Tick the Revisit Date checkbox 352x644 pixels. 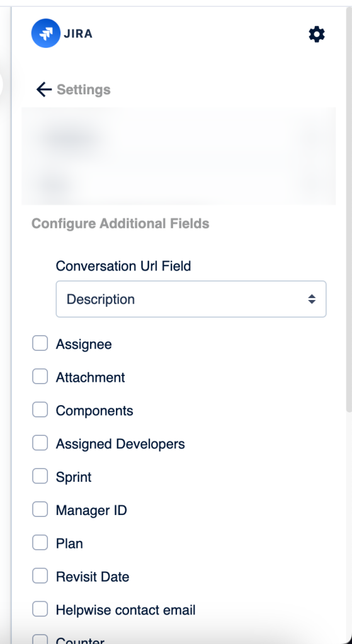click(40, 576)
